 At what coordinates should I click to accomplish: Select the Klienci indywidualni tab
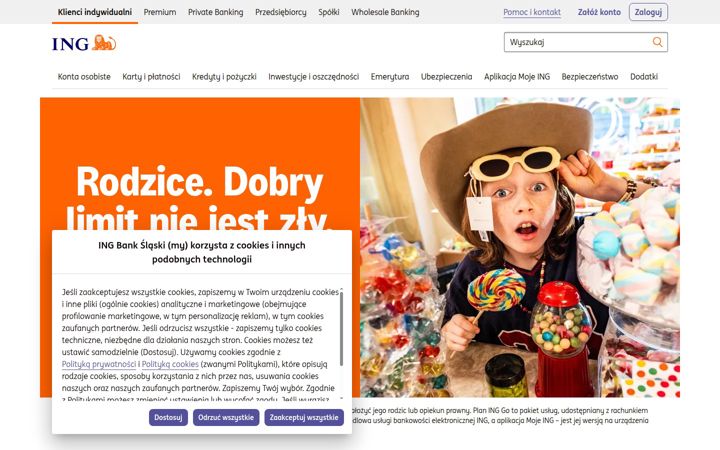[95, 12]
